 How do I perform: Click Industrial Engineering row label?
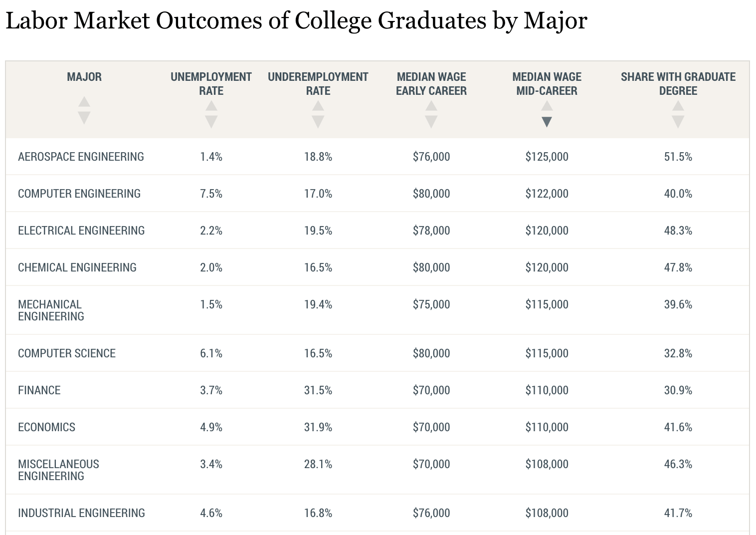[x=81, y=513]
